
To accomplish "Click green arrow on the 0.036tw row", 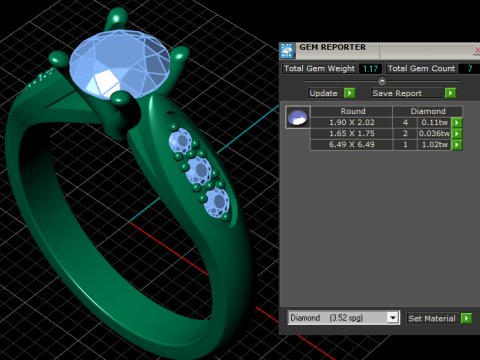I will [x=457, y=134].
